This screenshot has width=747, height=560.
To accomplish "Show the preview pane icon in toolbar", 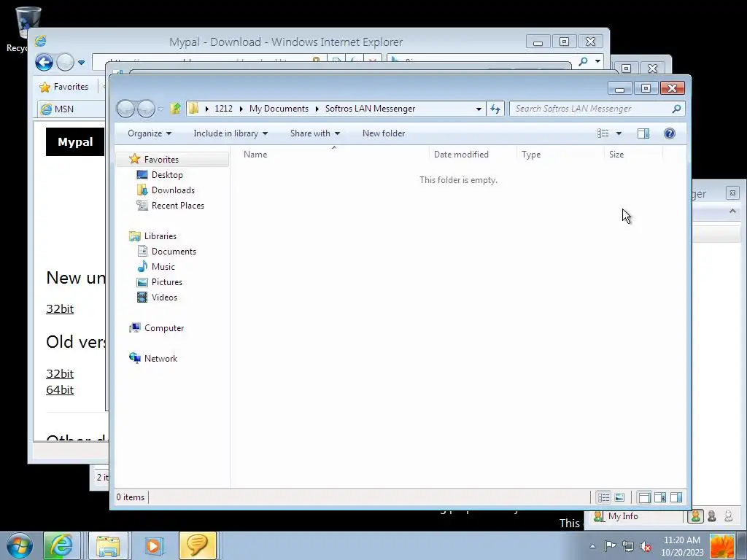I will pyautogui.click(x=643, y=133).
